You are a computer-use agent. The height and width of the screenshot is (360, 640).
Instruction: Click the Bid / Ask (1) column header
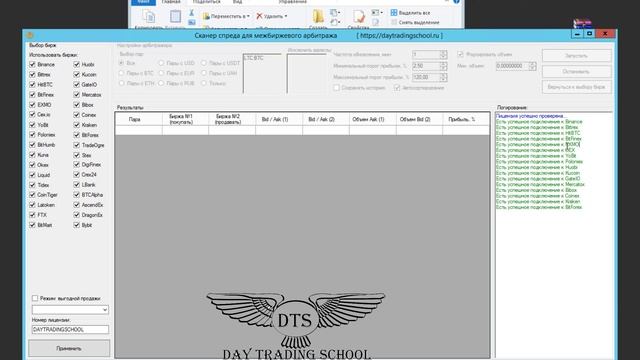(279, 119)
